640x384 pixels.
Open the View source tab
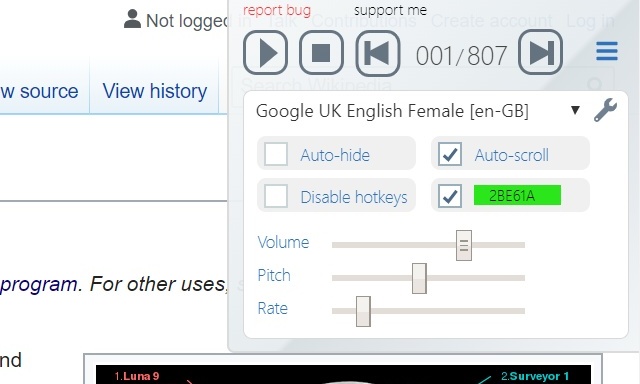[39, 91]
